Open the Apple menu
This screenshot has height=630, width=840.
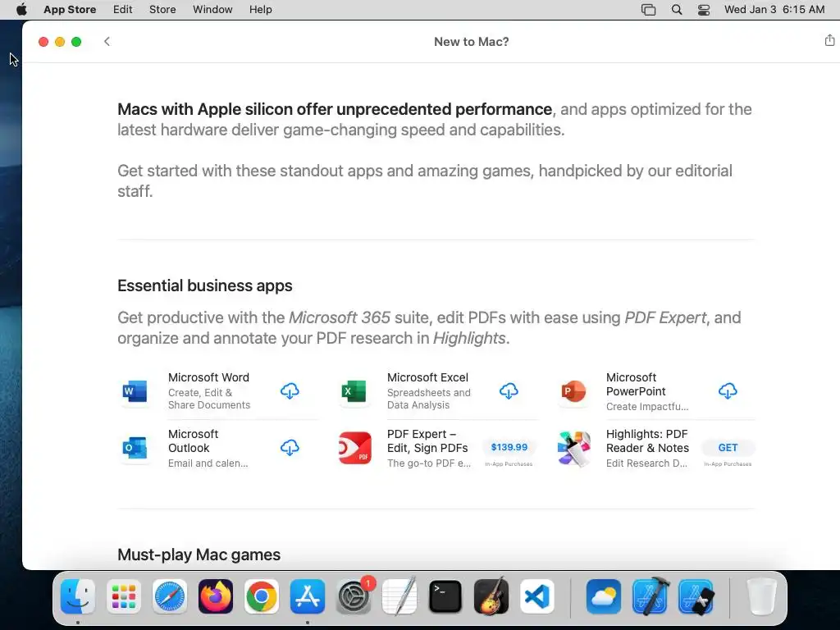coord(21,10)
